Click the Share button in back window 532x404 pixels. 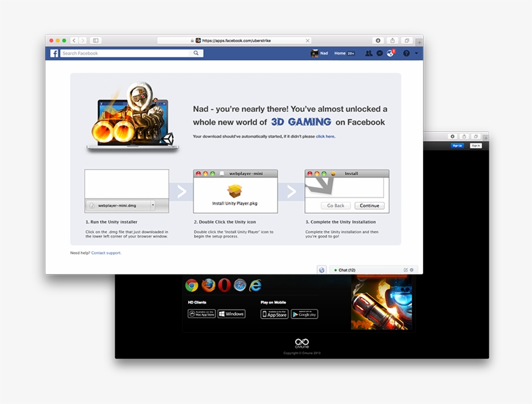pos(464,136)
